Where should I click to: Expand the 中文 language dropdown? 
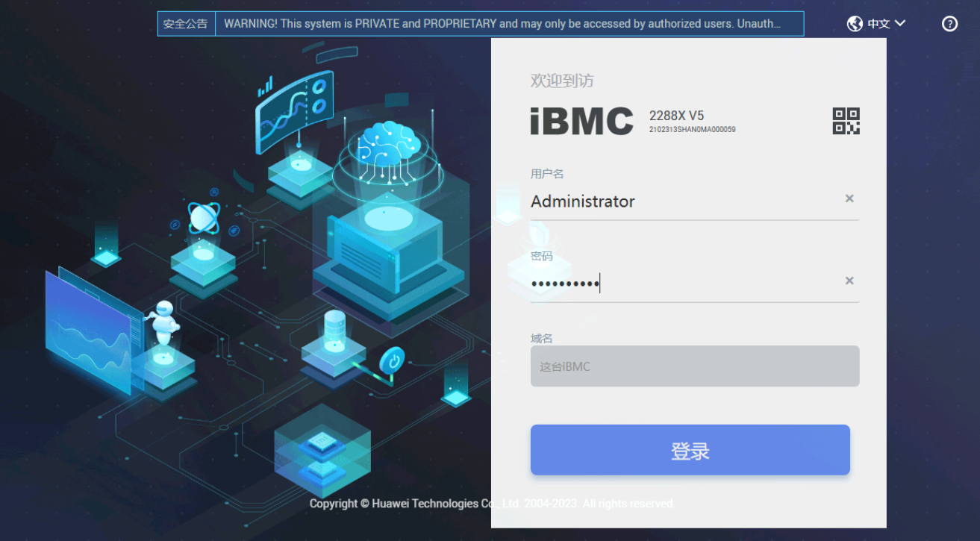[878, 24]
